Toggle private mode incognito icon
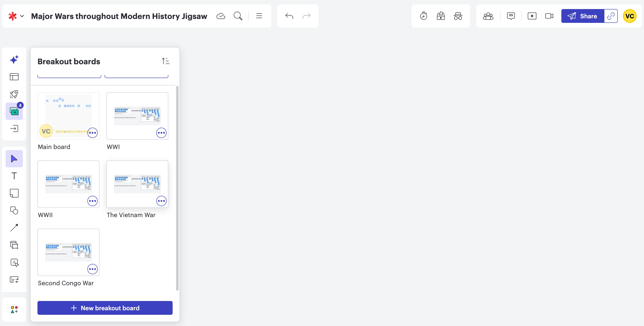This screenshot has width=644, height=326. point(458,16)
